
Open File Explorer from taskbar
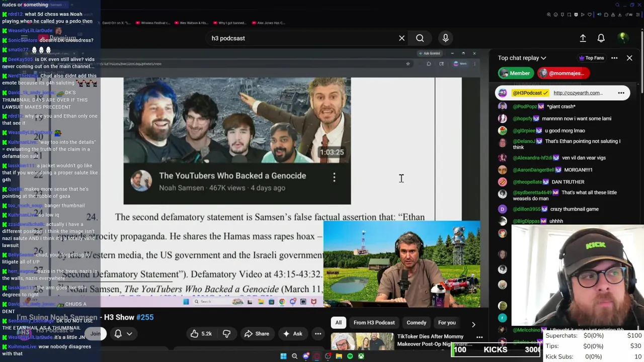click(339, 356)
